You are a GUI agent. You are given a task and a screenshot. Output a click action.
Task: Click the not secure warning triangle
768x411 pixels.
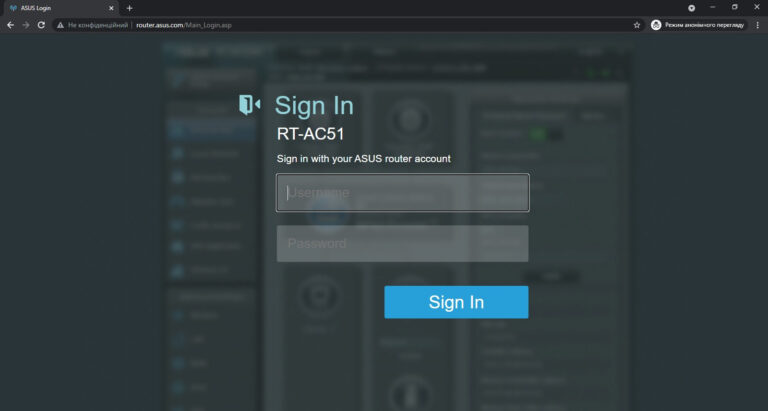pyautogui.click(x=60, y=25)
